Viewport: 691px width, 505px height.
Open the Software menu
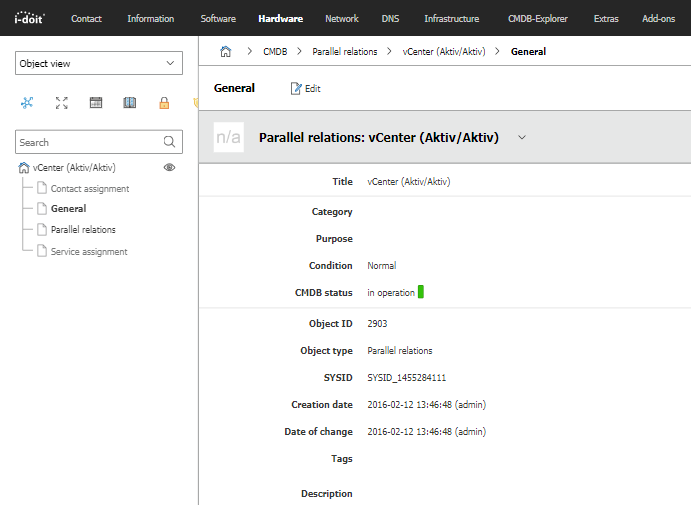click(x=218, y=19)
